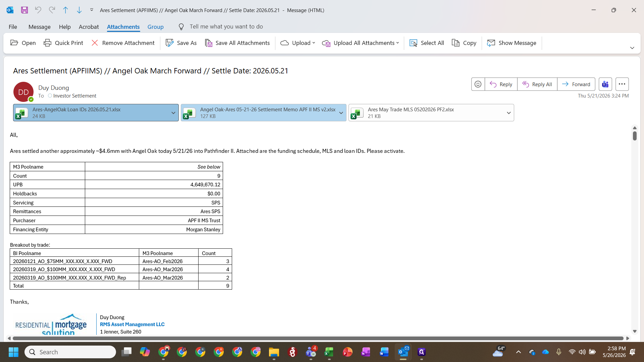Click the taskbar Search box
This screenshot has width=644, height=362.
click(x=70, y=352)
